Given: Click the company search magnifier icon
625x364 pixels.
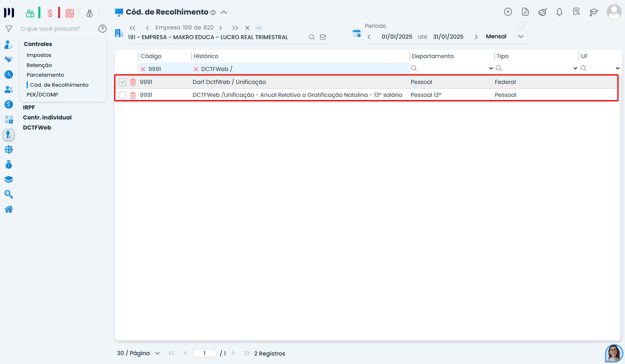Looking at the screenshot, I should pyautogui.click(x=311, y=37).
